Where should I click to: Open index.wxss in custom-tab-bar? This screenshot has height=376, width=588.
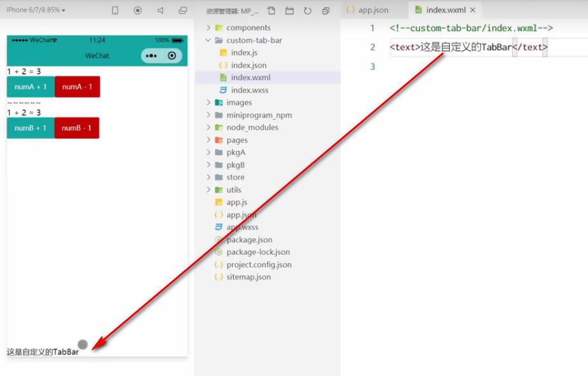tap(249, 90)
